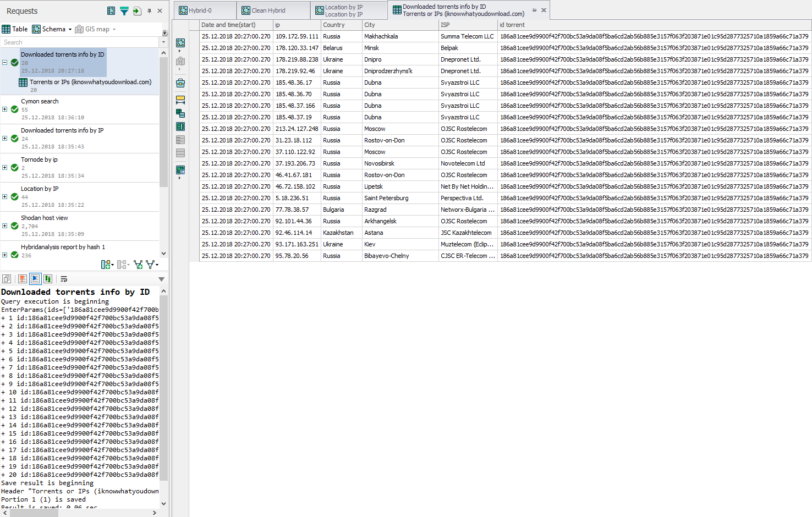
Task: Click the Table view button
Action: pos(15,29)
